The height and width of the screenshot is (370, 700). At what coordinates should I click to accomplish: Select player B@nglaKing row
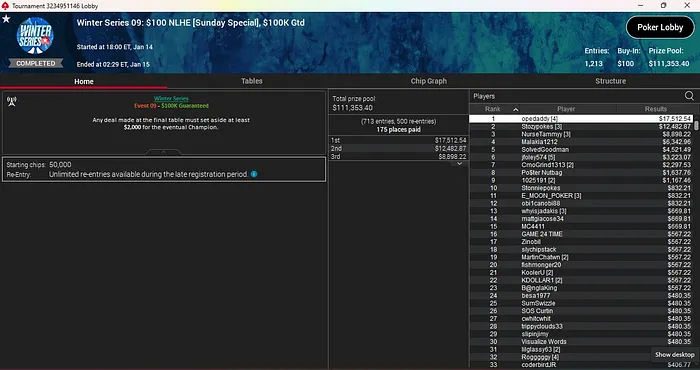click(581, 288)
